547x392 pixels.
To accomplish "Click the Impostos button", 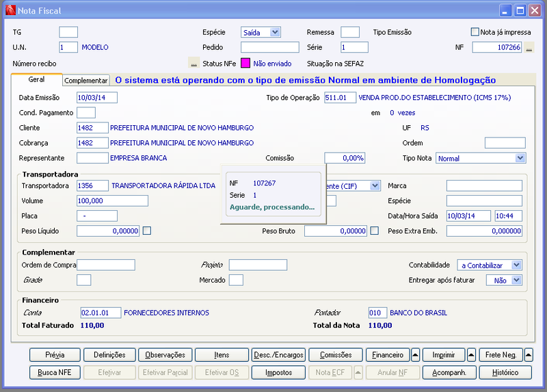I will point(278,372).
